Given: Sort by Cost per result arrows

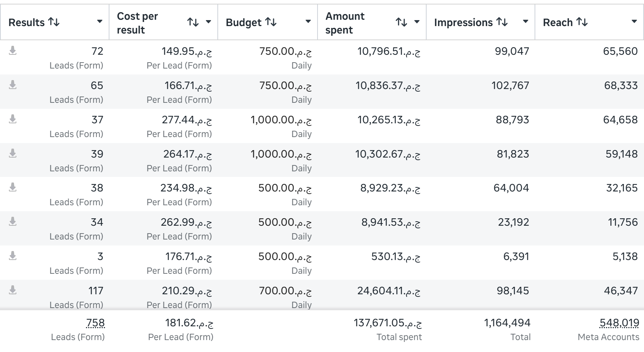Looking at the screenshot, I should 193,22.
